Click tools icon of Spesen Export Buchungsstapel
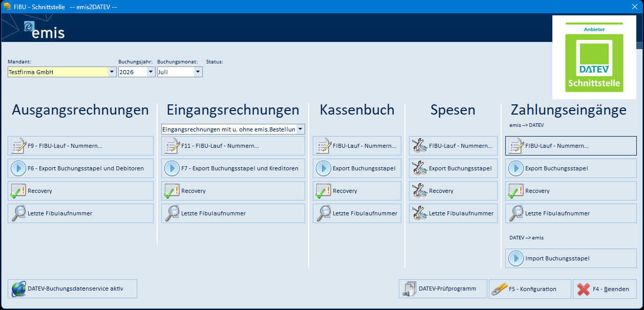 (x=419, y=168)
